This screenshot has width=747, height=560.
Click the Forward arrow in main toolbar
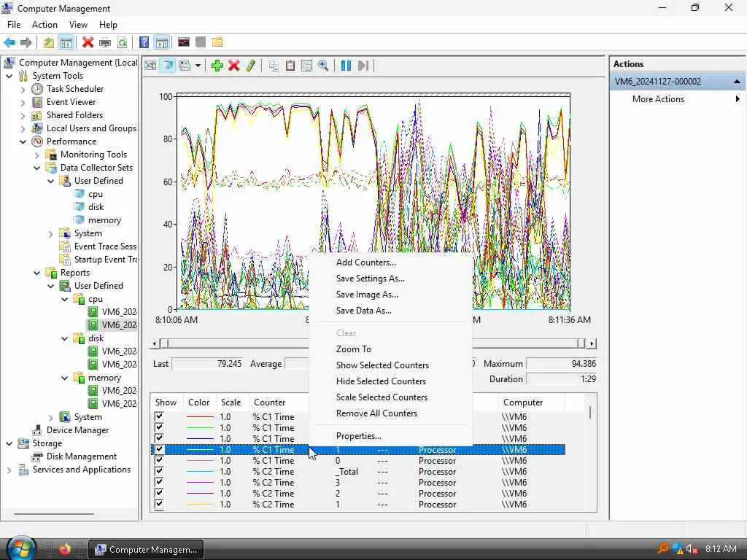click(x=26, y=42)
